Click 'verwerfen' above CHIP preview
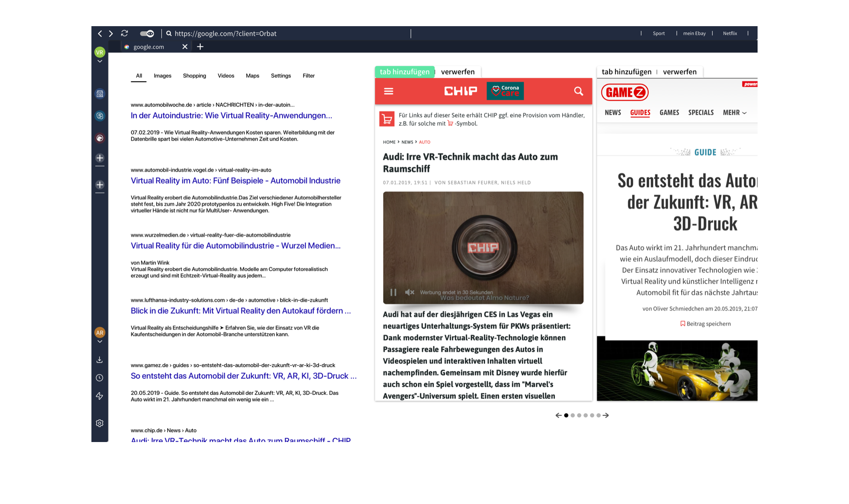 click(x=458, y=72)
